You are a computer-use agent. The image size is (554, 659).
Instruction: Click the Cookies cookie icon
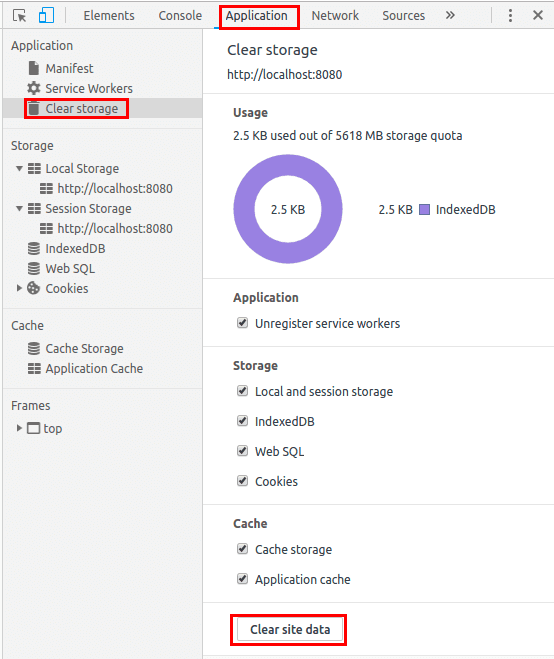(34, 288)
